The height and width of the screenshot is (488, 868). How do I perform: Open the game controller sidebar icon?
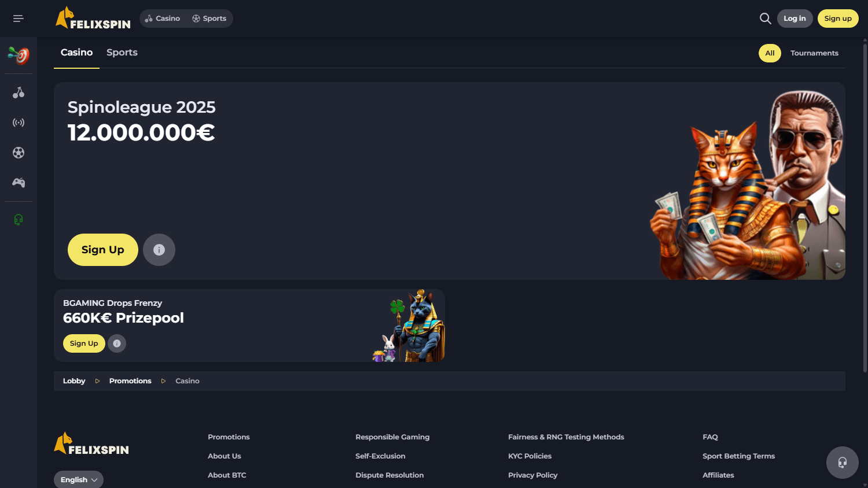(x=19, y=183)
